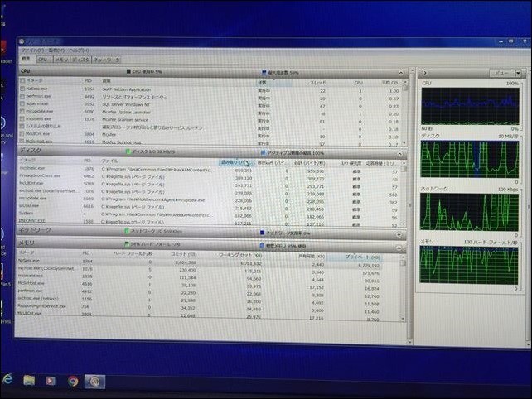
Task: Click down arrow of the Memory list scrollbar
Action: (403, 319)
